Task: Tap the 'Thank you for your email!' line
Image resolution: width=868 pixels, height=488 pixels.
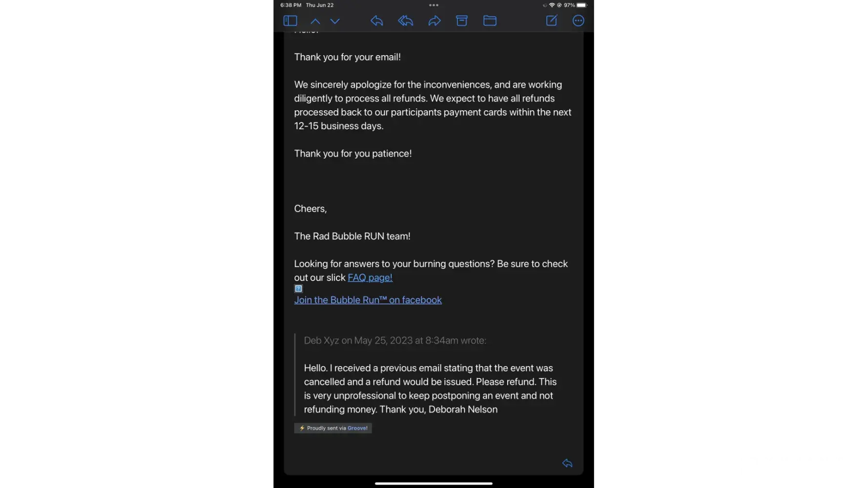Action: (348, 57)
